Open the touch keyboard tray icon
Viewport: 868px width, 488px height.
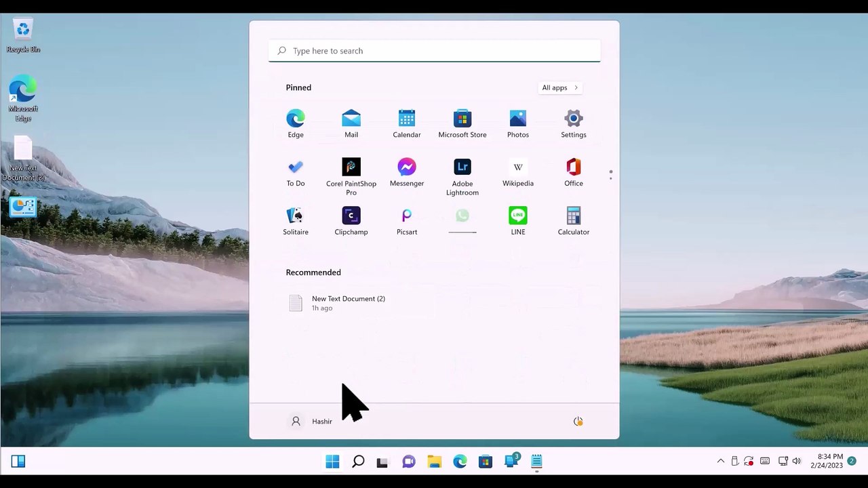(765, 462)
